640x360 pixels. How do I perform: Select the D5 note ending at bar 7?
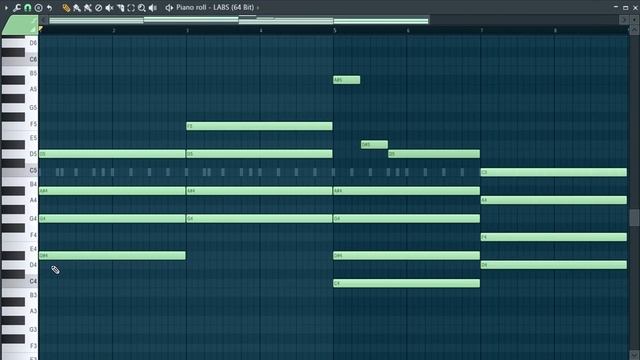[x=434, y=154]
